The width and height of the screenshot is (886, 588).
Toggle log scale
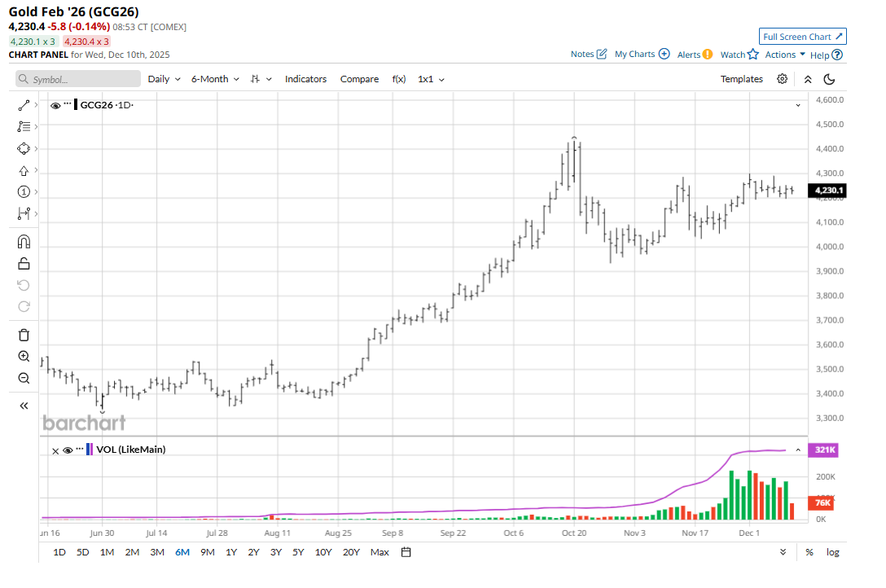833,552
